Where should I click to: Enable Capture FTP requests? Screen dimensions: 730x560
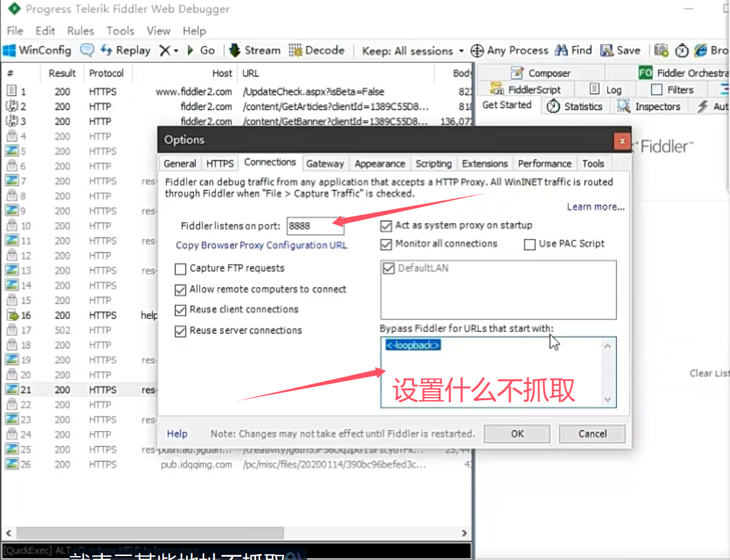coord(180,269)
